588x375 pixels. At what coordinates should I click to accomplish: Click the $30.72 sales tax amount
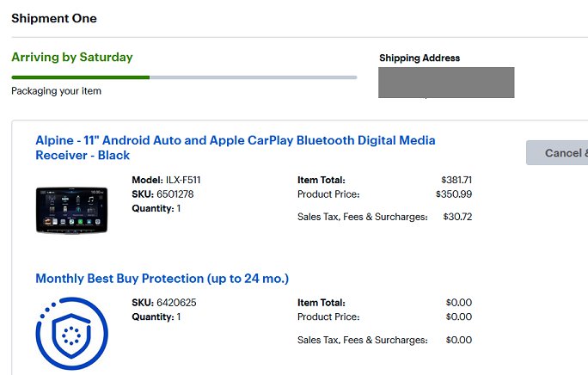[457, 217]
